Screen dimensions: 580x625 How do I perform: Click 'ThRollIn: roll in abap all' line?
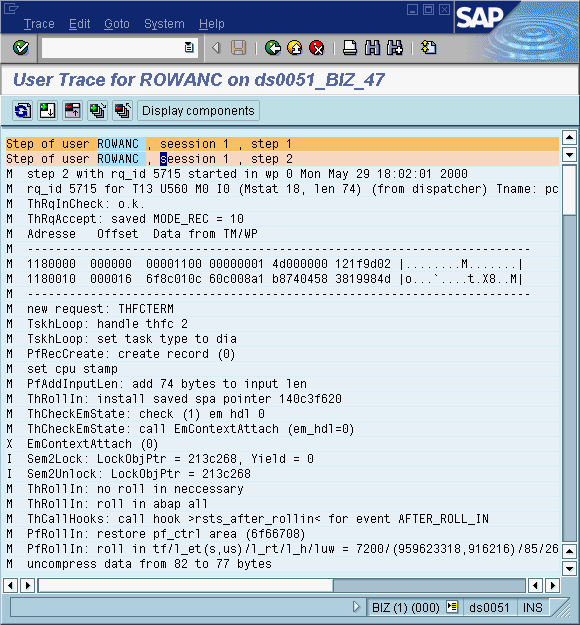117,503
